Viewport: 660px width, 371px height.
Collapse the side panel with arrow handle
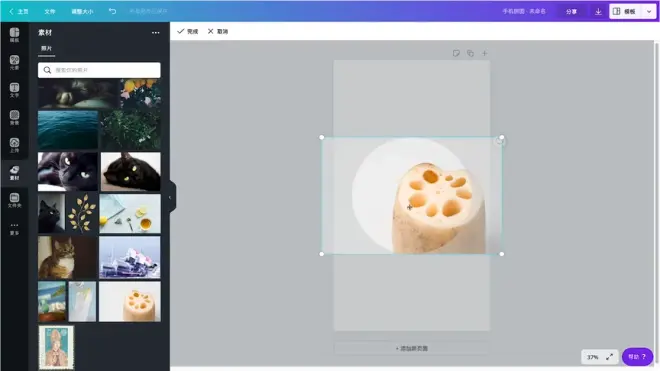[x=171, y=197]
